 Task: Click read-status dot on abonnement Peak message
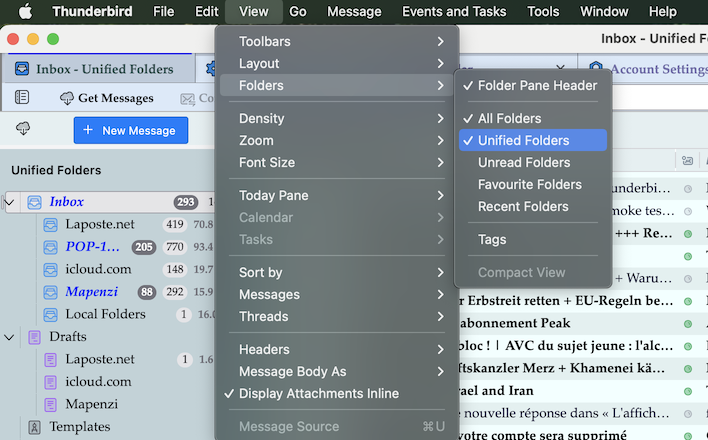point(688,323)
